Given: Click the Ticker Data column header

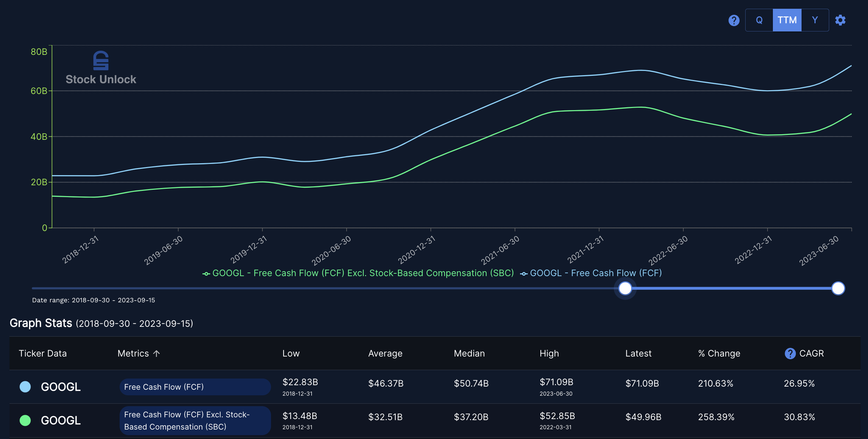Looking at the screenshot, I should [x=43, y=353].
